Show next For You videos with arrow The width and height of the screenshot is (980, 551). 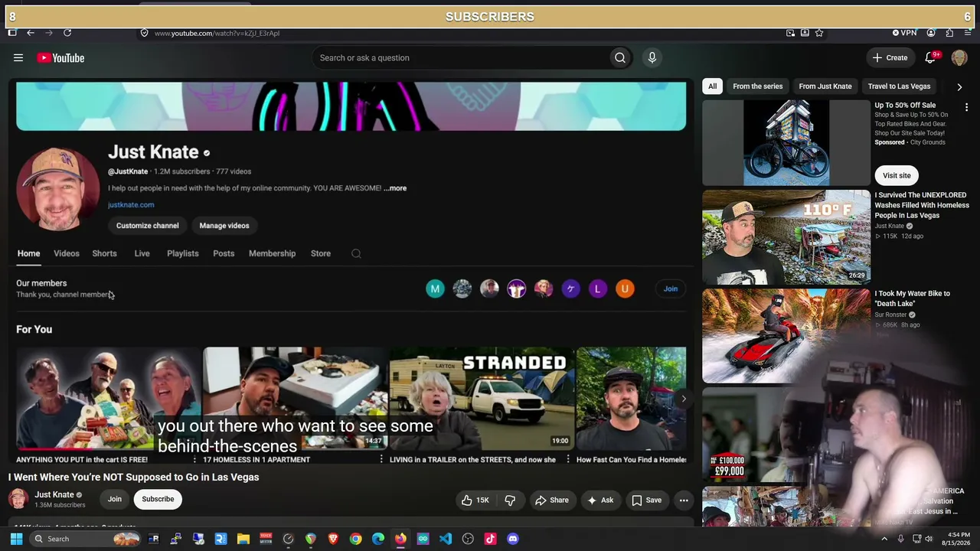[684, 399]
